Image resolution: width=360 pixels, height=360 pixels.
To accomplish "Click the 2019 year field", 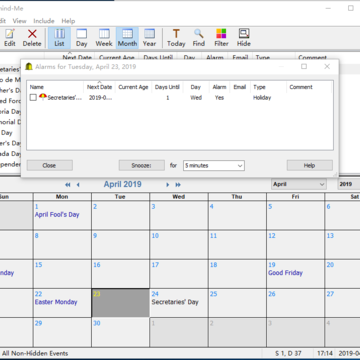I will click(x=348, y=184).
